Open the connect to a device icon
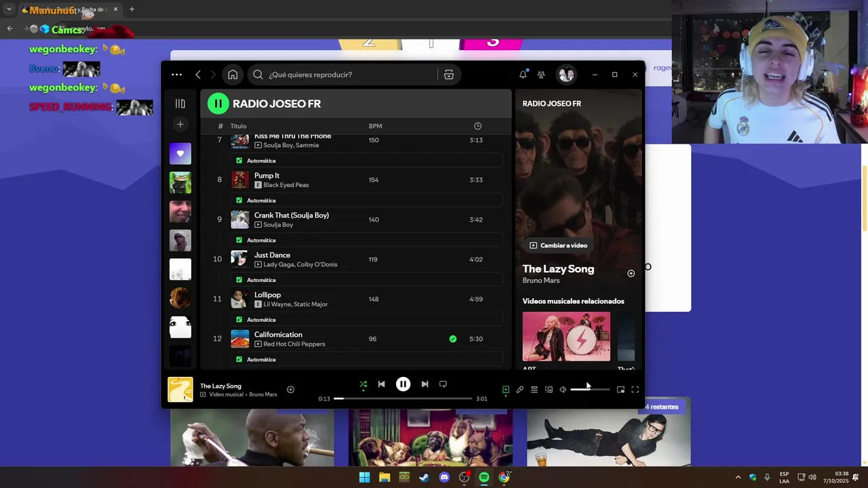The height and width of the screenshot is (488, 868). (x=549, y=390)
